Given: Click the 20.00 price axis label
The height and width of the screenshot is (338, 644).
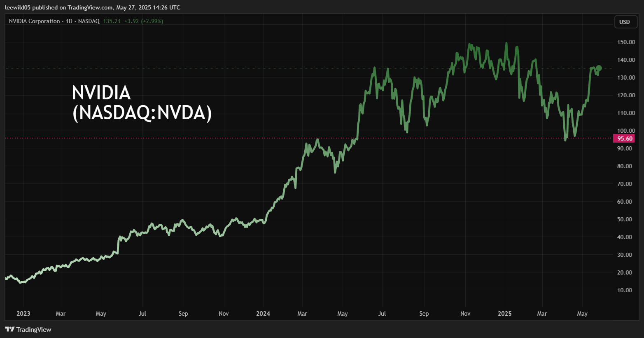Looking at the screenshot, I should (x=625, y=272).
